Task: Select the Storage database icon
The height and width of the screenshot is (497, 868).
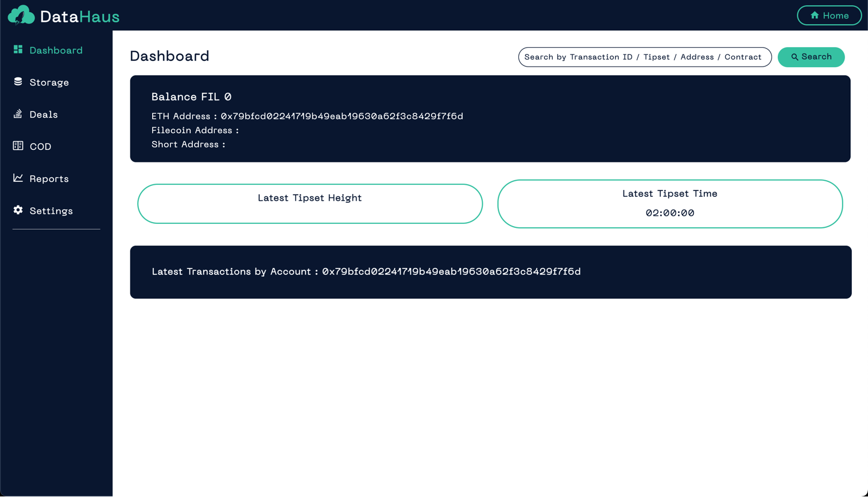Action: pyautogui.click(x=18, y=82)
